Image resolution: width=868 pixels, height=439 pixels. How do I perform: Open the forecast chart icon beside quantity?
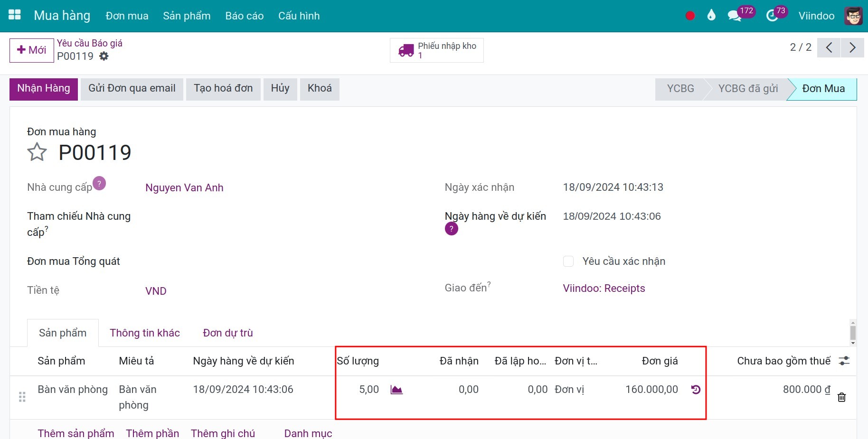(x=396, y=390)
